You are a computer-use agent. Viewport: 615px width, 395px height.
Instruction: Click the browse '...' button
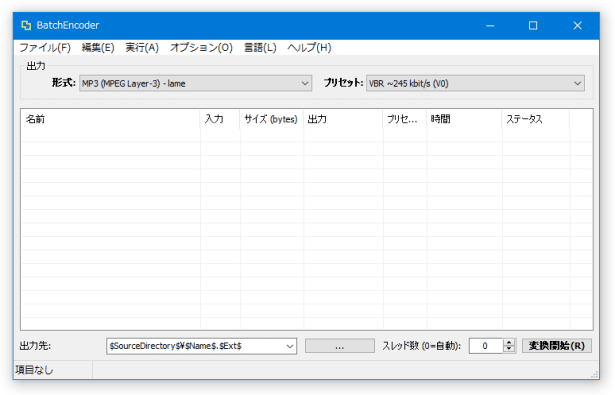point(340,346)
